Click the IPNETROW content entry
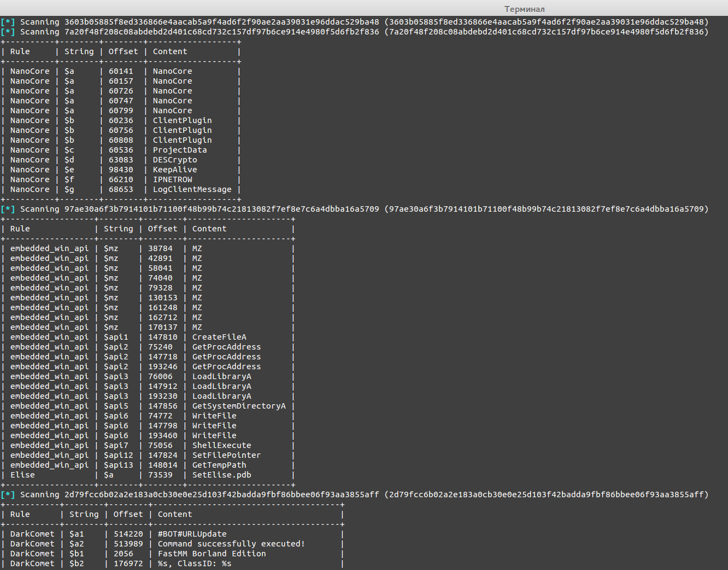Screen dimensions: 728x570 [x=173, y=179]
